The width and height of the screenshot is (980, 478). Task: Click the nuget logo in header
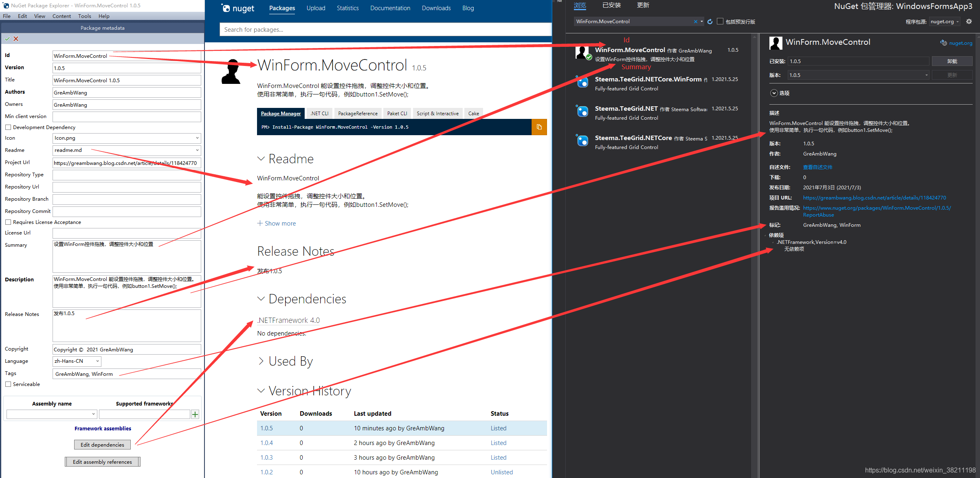click(x=238, y=8)
